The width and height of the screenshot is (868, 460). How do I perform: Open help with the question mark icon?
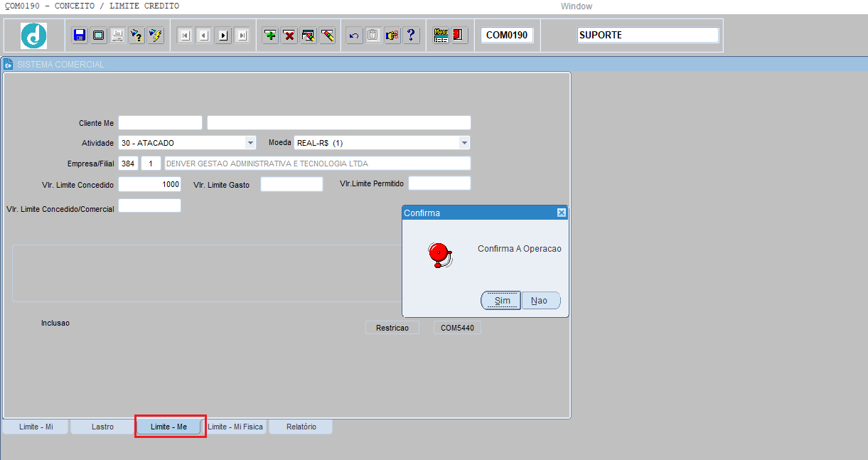click(x=412, y=35)
